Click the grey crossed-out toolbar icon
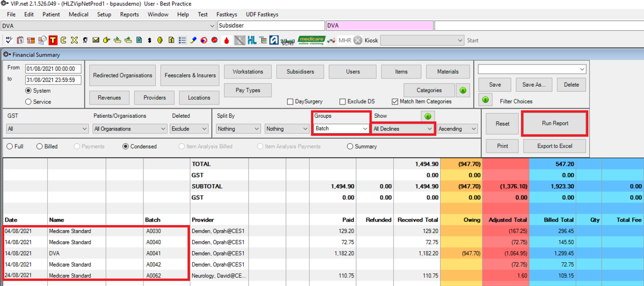Screen dimensions: 644x286 240,40
